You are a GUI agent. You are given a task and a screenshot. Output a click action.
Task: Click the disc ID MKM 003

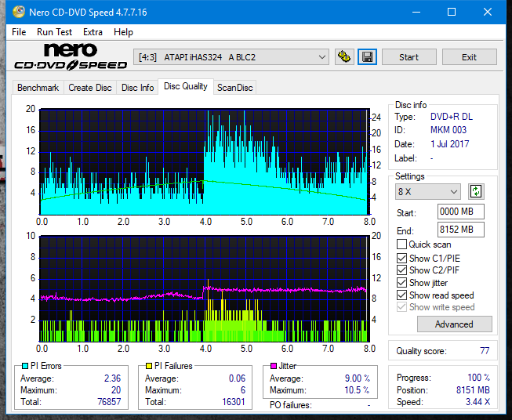(448, 130)
